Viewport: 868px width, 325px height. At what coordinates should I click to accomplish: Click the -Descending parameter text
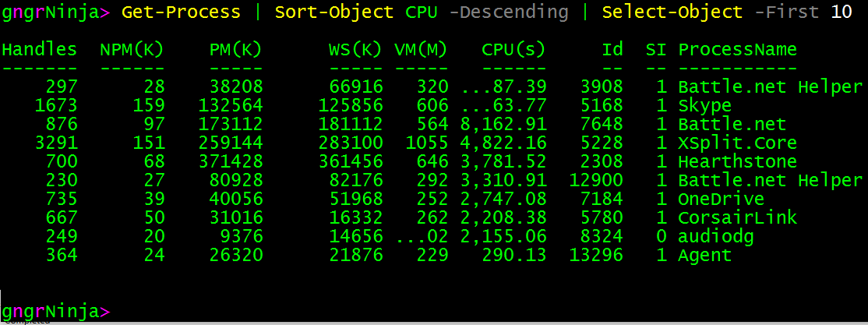(x=503, y=12)
